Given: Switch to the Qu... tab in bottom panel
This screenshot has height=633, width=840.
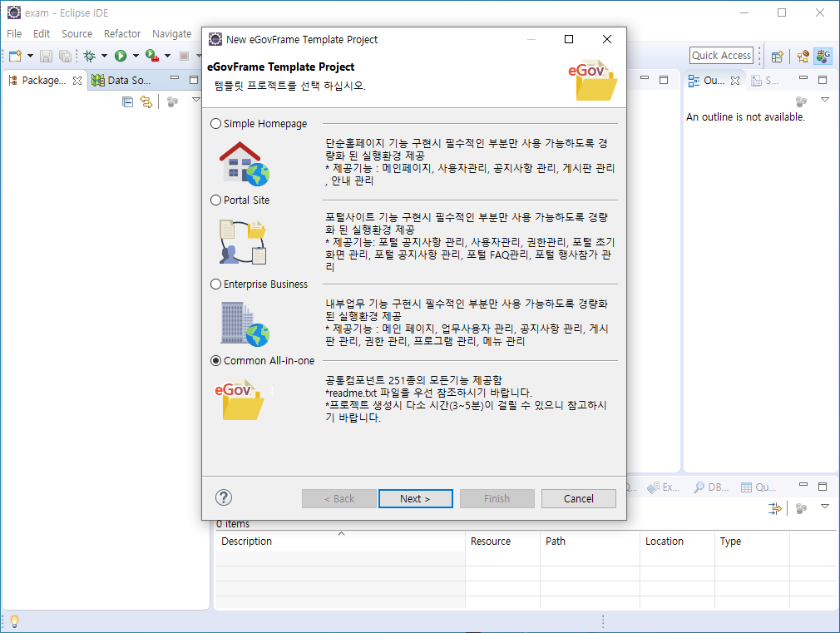Looking at the screenshot, I should click(758, 487).
